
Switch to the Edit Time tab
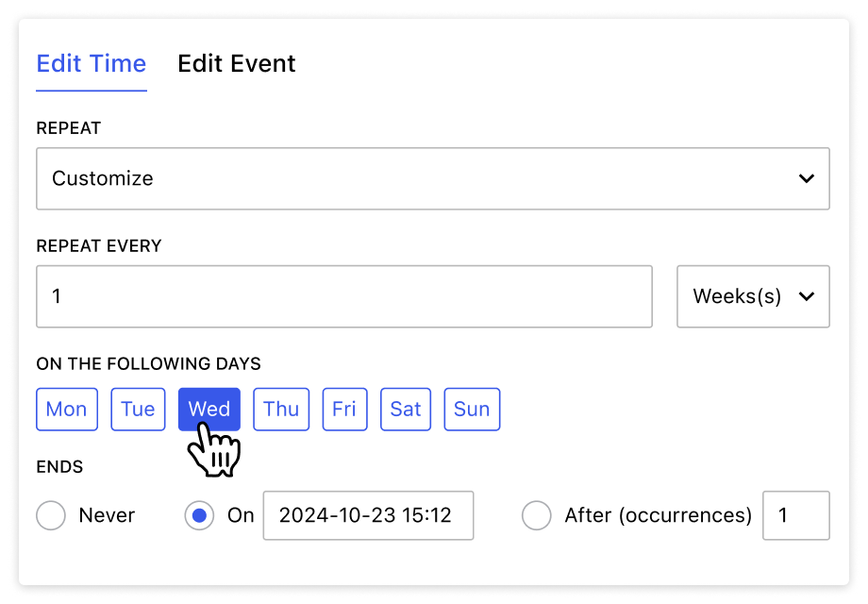tap(91, 64)
